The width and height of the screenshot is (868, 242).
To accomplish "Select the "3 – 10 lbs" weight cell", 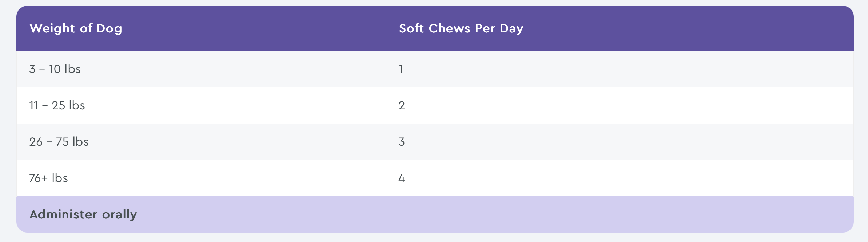I will click(55, 69).
